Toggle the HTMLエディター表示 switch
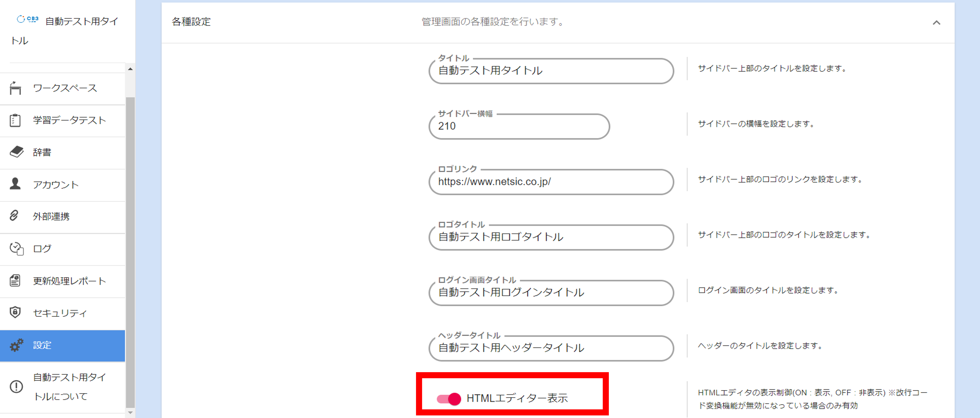980x418 pixels. click(449, 399)
